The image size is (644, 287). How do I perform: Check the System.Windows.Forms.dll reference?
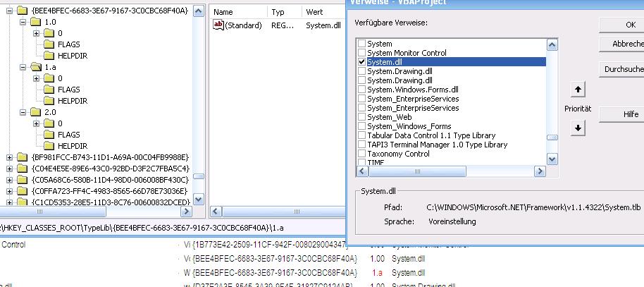pos(361,90)
